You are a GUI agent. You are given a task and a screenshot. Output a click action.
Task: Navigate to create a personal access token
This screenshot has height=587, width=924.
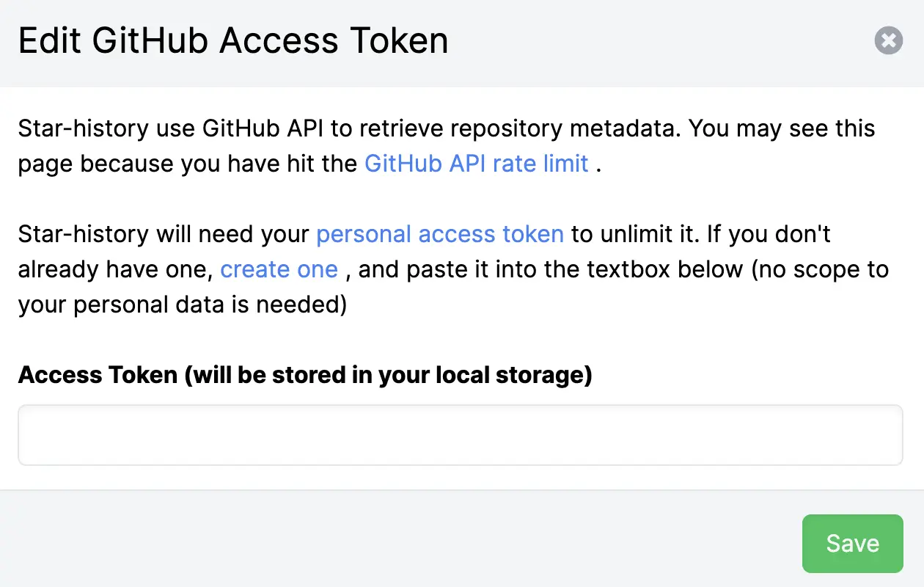(x=279, y=269)
